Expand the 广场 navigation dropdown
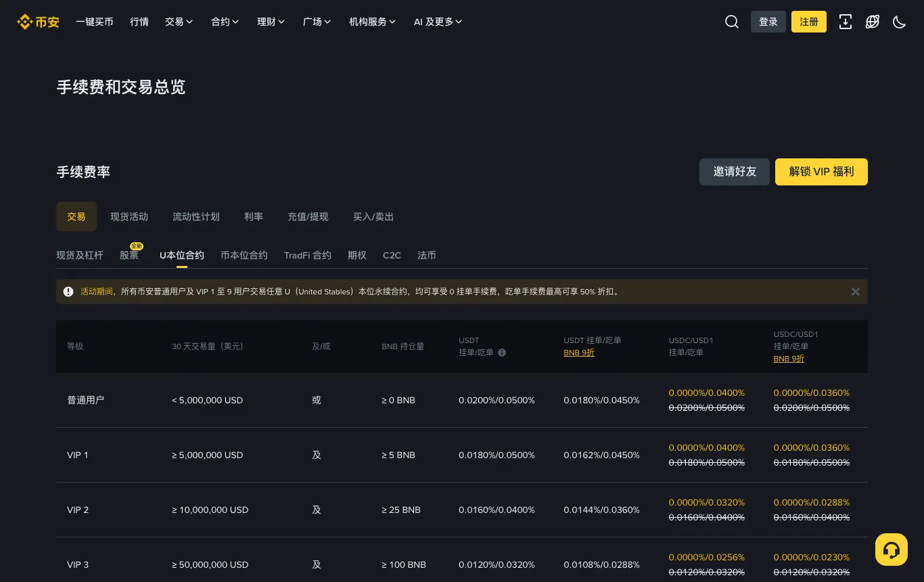924x582 pixels. tap(317, 22)
